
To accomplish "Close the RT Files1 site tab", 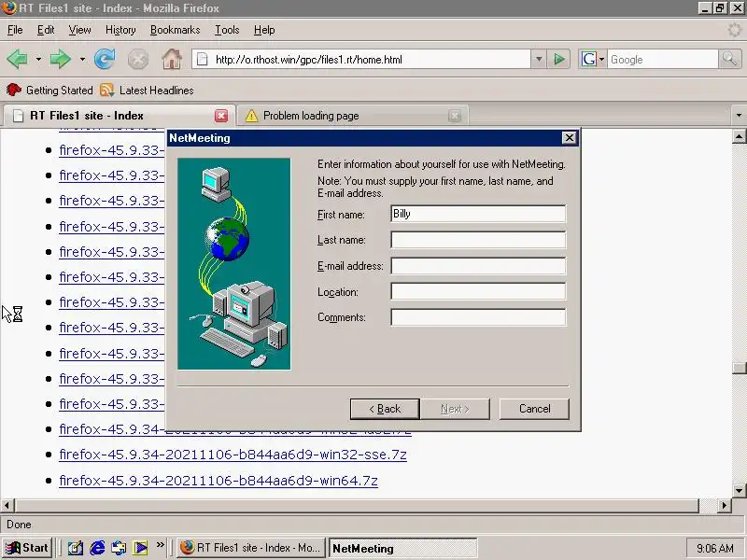I will [221, 116].
